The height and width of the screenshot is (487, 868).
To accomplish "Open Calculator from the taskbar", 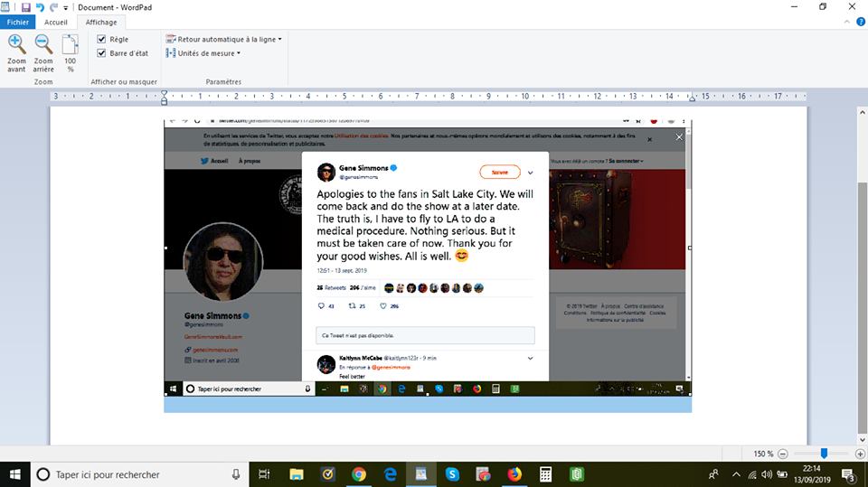I will [545, 474].
